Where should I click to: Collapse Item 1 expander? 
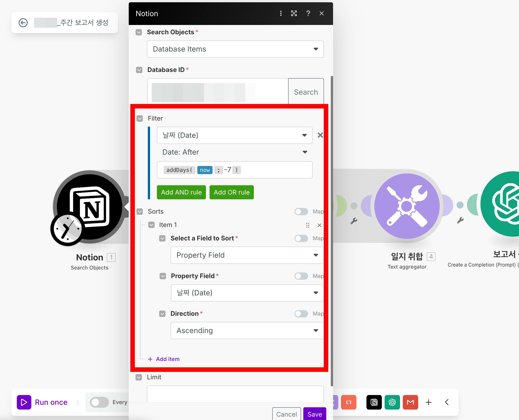pyautogui.click(x=151, y=225)
